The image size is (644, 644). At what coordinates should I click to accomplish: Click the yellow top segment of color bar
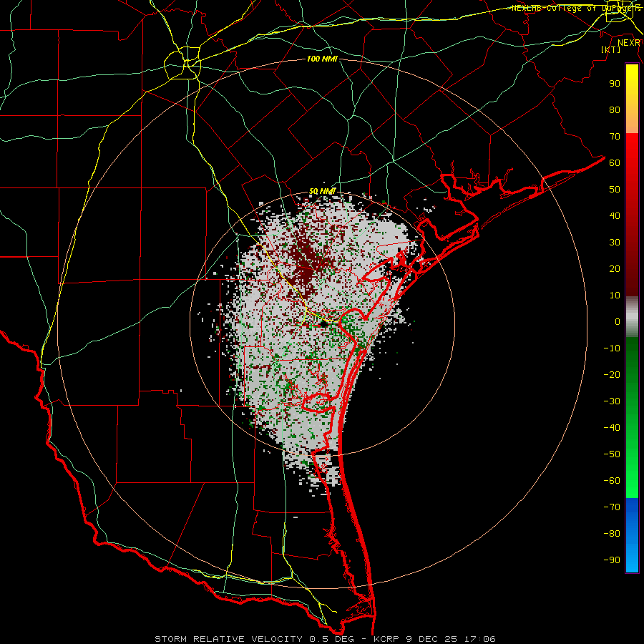[x=632, y=99]
